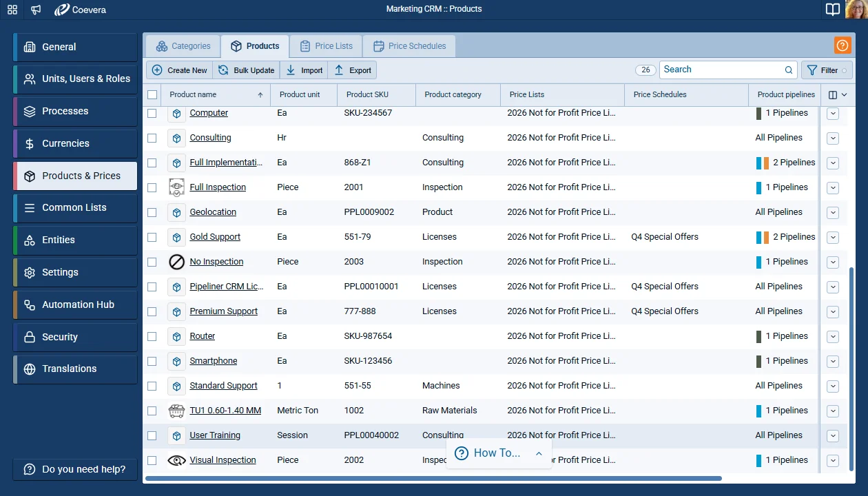868x496 pixels.
Task: Click the Export button
Action: click(353, 70)
